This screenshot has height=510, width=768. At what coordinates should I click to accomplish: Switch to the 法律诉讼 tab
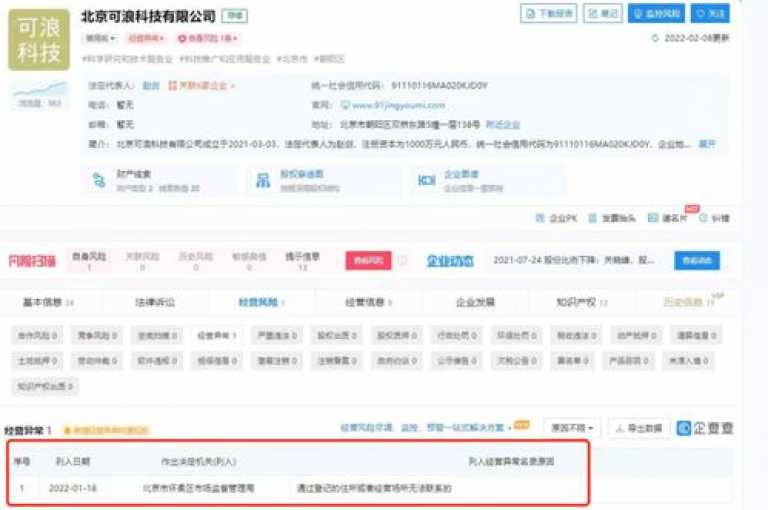(x=154, y=302)
